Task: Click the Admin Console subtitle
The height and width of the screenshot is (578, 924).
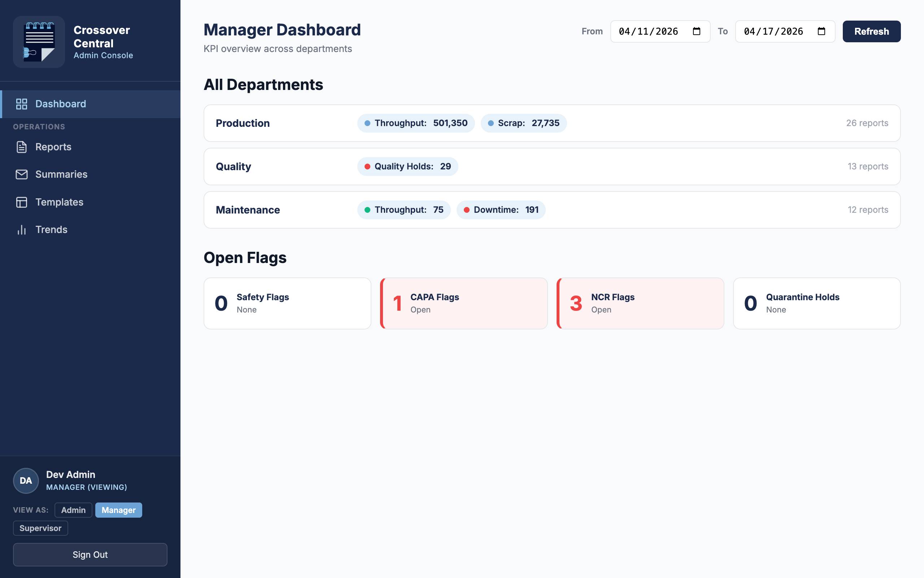Action: pos(103,55)
